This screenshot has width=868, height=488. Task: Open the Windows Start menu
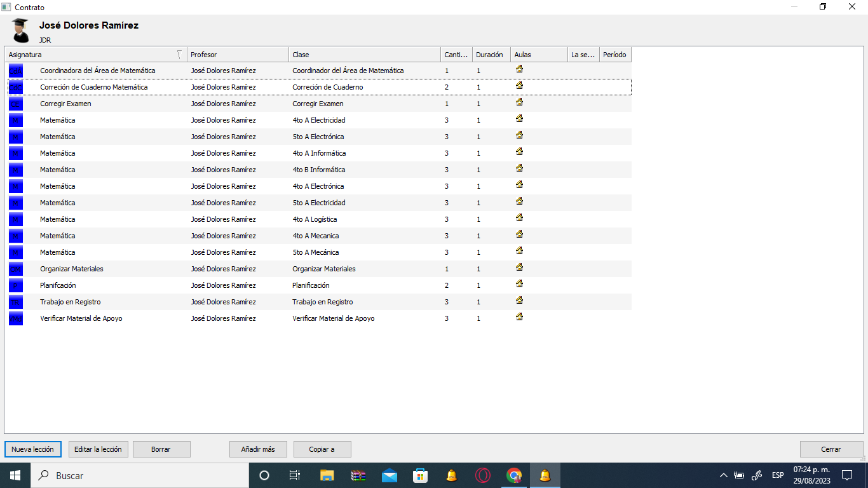click(15, 475)
